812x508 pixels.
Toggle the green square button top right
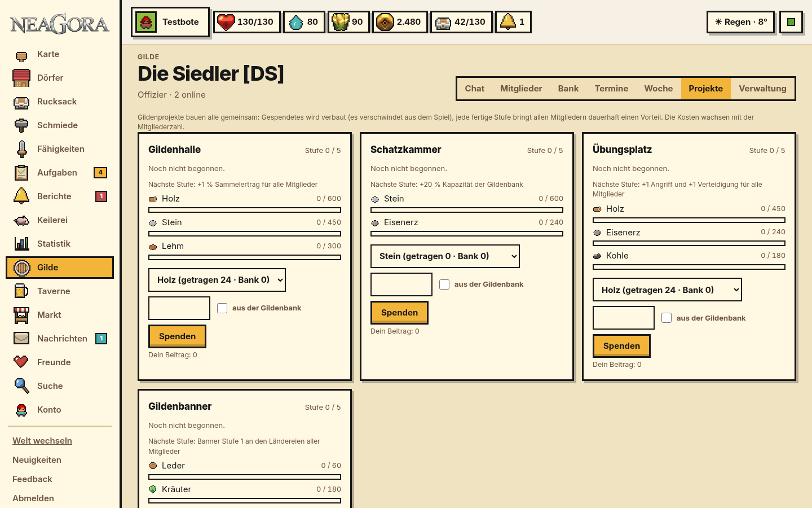click(791, 22)
